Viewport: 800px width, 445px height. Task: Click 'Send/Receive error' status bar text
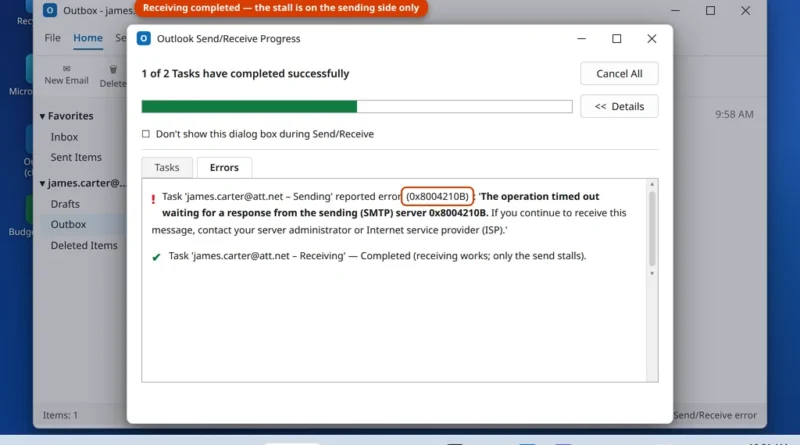pyautogui.click(x=714, y=415)
